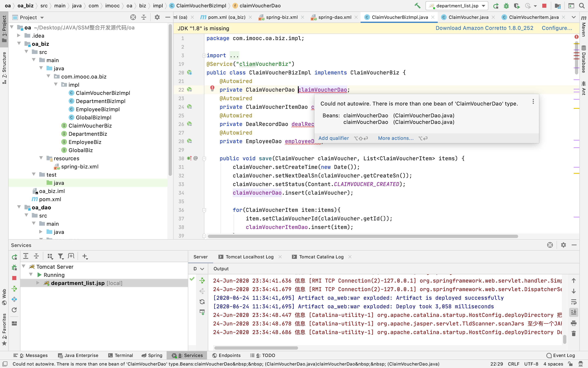
Task: Hide the Project panel with minus icon
Action: tap(168, 17)
